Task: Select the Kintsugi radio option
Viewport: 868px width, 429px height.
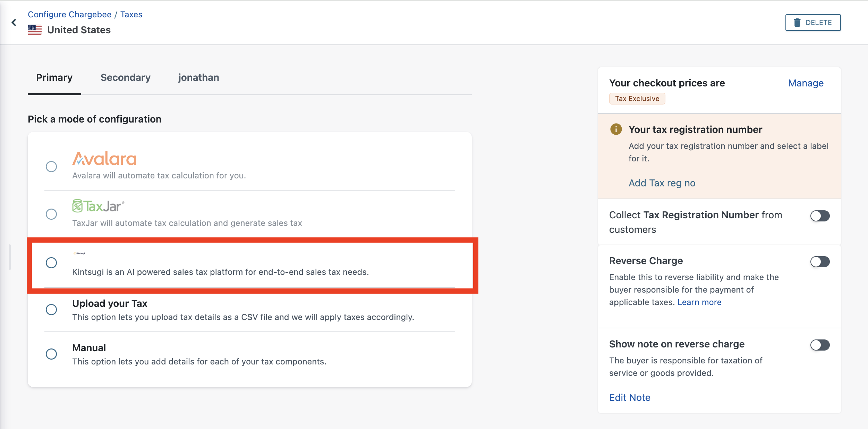Action: pyautogui.click(x=51, y=263)
